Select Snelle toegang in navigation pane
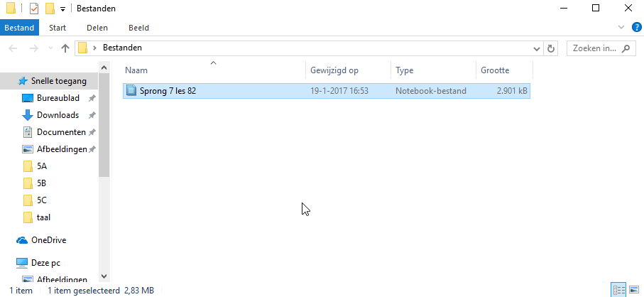Viewport: 644px width, 297px height. [x=49, y=81]
